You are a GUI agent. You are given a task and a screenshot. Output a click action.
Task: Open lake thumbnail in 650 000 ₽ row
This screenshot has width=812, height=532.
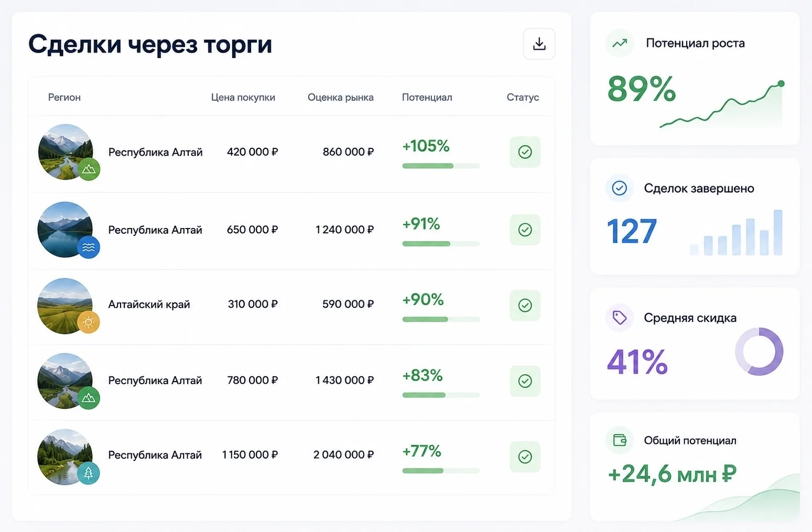coord(65,230)
